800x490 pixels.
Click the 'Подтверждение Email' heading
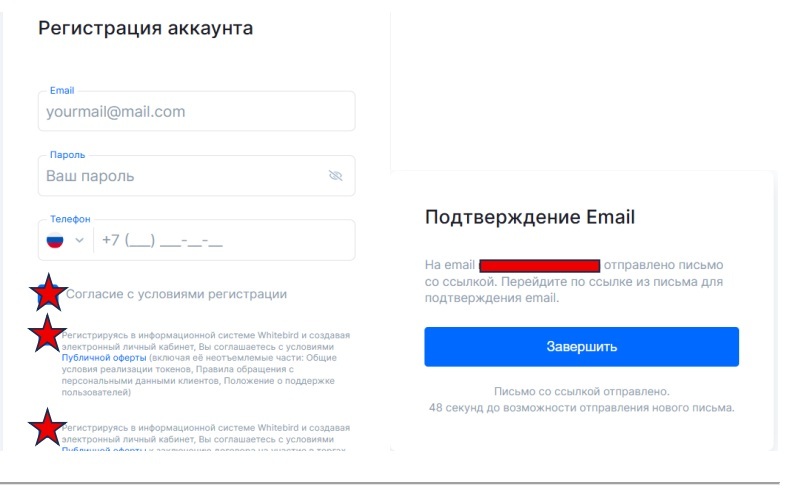point(530,217)
